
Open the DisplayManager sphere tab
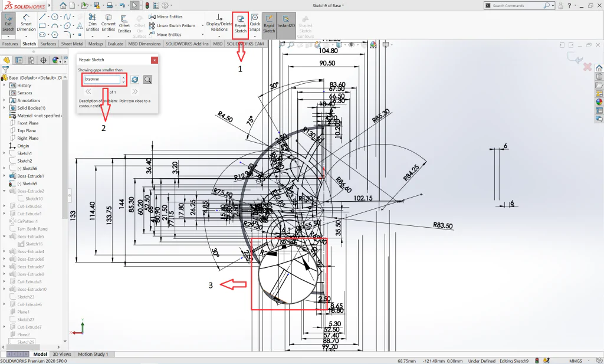(x=55, y=60)
